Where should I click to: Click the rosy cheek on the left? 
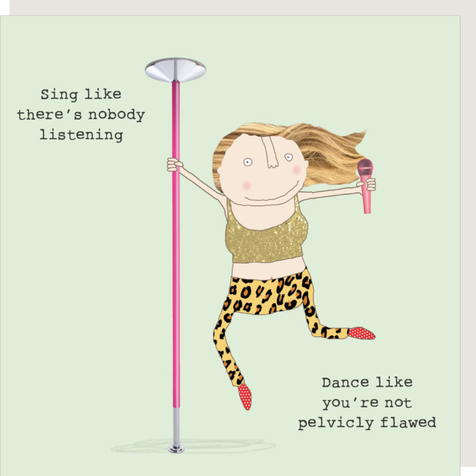tap(247, 185)
